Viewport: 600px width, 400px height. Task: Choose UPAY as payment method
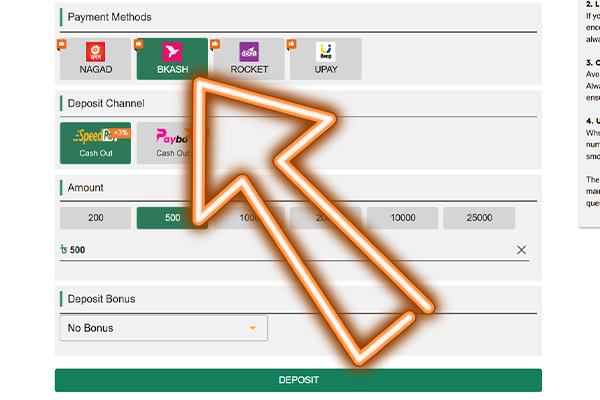click(x=326, y=59)
